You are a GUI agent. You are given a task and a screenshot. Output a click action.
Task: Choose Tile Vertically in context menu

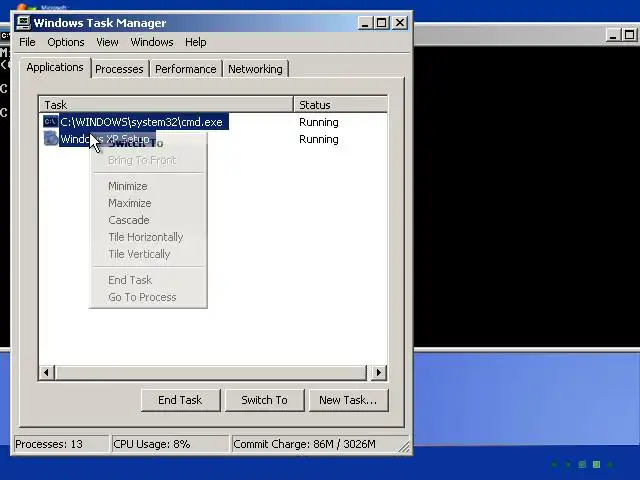[x=148, y=254]
